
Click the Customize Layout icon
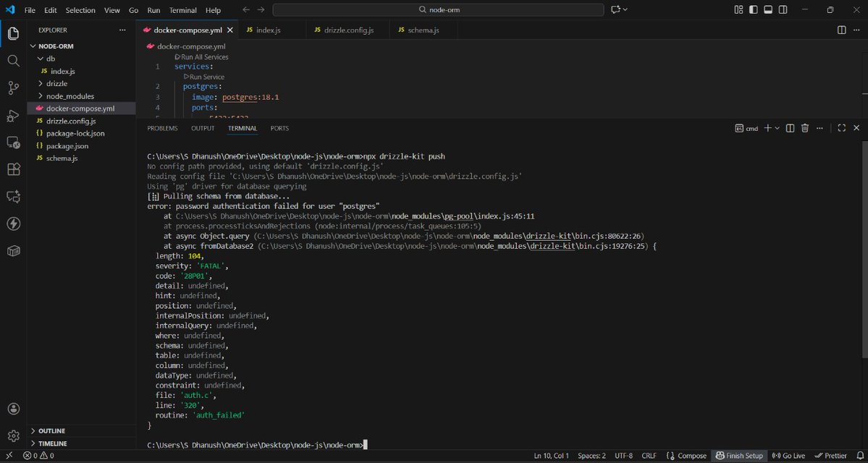(x=738, y=10)
